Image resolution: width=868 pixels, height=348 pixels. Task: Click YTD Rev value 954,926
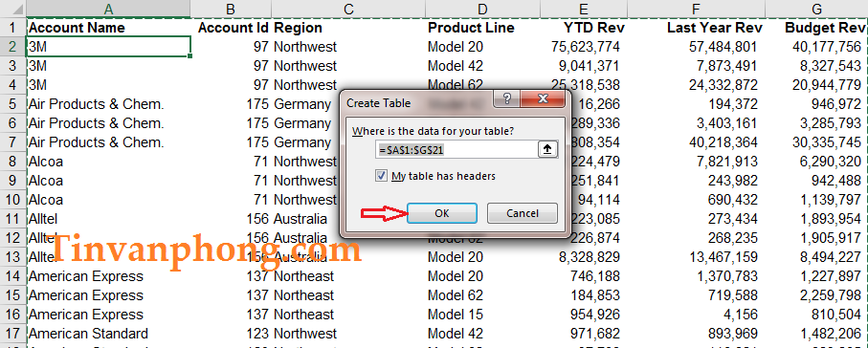[x=595, y=315]
